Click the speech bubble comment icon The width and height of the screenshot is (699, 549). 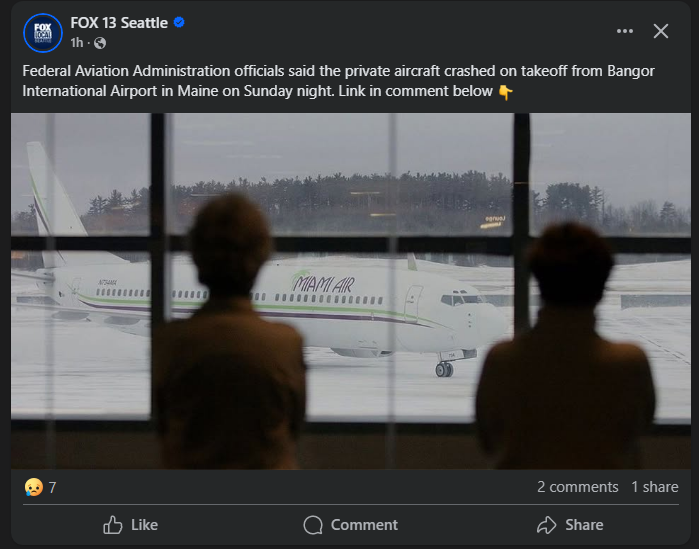pos(313,525)
